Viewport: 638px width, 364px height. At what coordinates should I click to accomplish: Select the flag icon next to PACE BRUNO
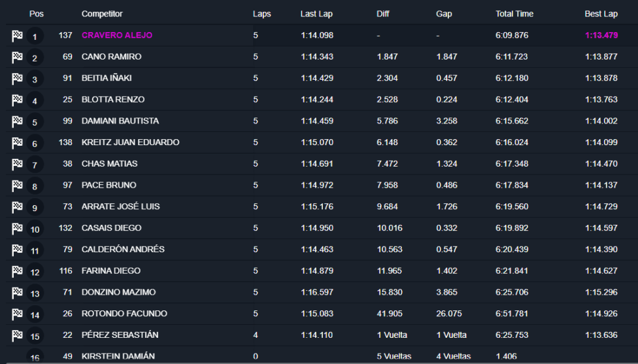pyautogui.click(x=17, y=186)
